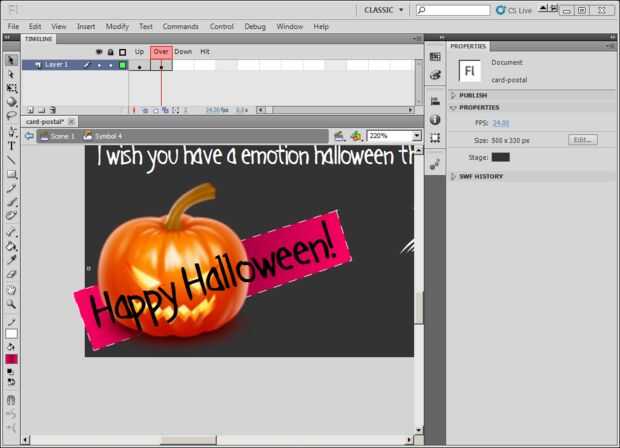Image resolution: width=620 pixels, height=448 pixels.
Task: Open the Stage background color swatch
Action: (500, 157)
